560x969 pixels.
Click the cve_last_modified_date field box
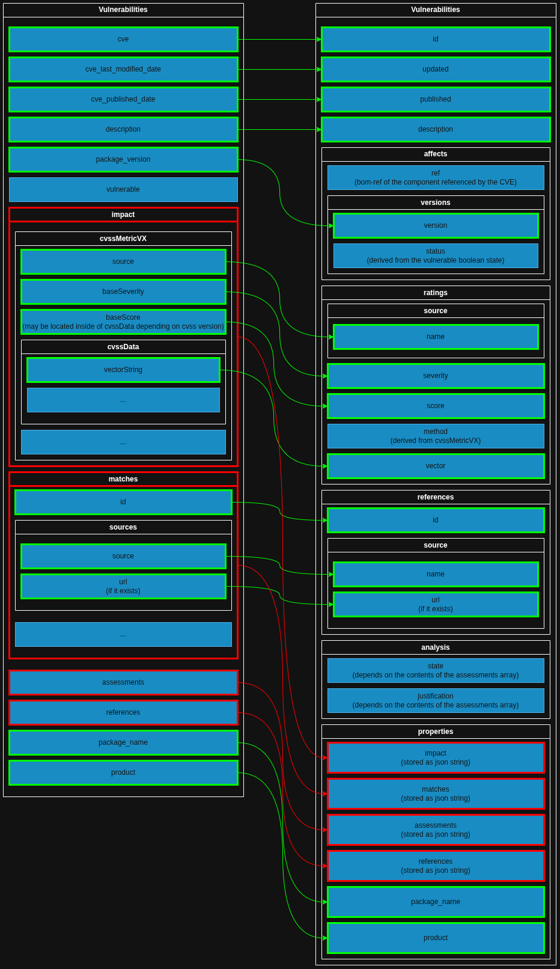pyautogui.click(x=123, y=69)
